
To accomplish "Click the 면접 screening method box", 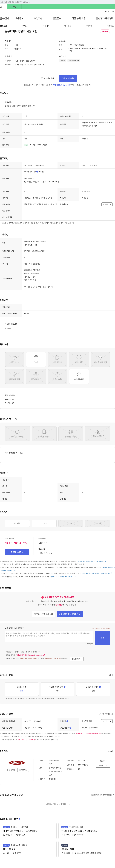I will 44,523.
